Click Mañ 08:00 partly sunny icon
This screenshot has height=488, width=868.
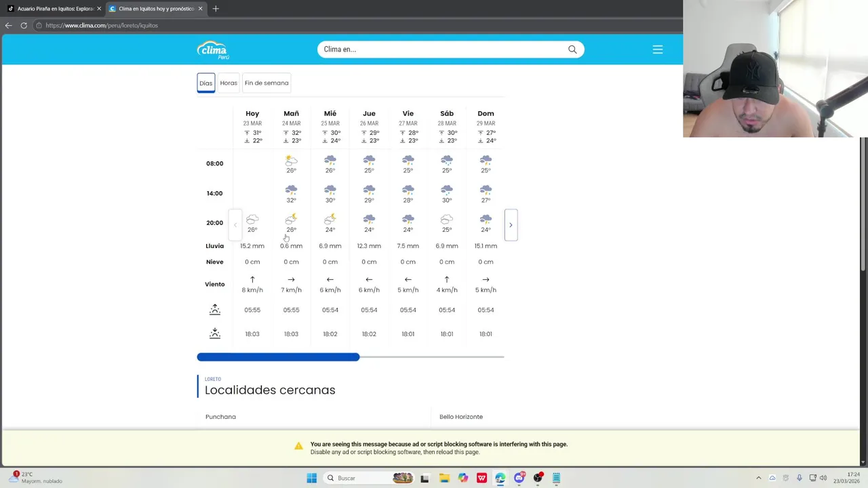(291, 160)
